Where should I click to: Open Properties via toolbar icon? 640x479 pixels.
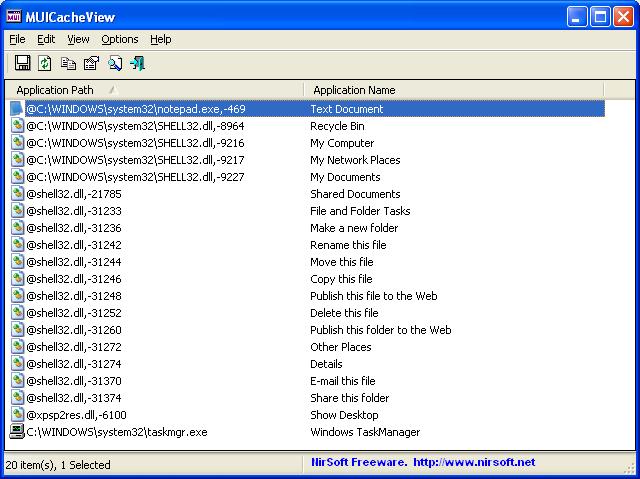point(91,63)
